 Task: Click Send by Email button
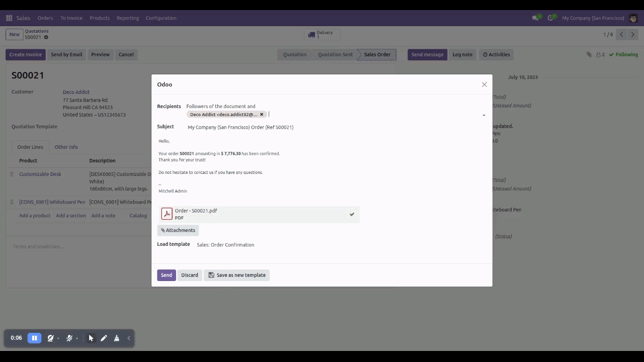(x=66, y=55)
